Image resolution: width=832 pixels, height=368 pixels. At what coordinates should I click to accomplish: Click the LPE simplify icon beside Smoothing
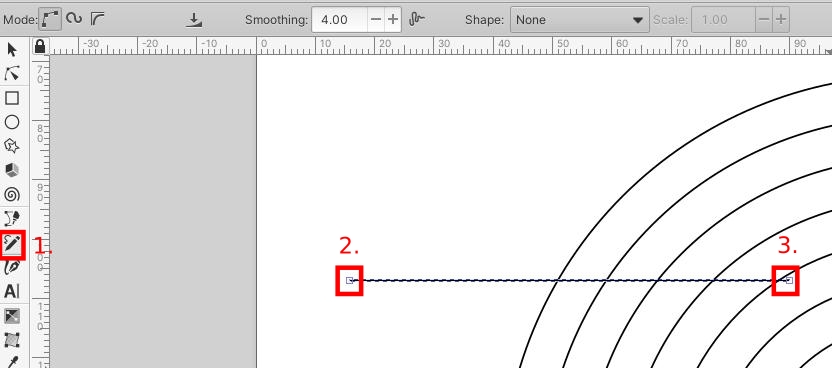[x=417, y=20]
